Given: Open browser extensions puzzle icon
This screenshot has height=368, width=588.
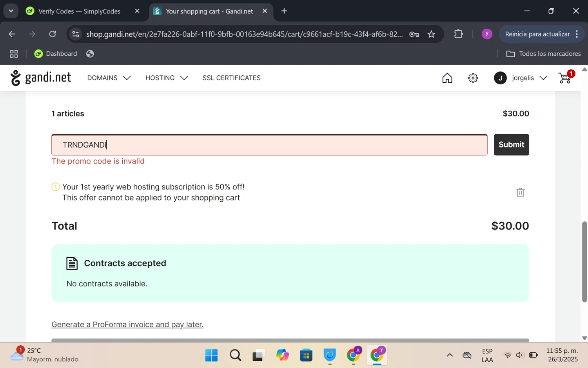Looking at the screenshot, I should point(458,34).
